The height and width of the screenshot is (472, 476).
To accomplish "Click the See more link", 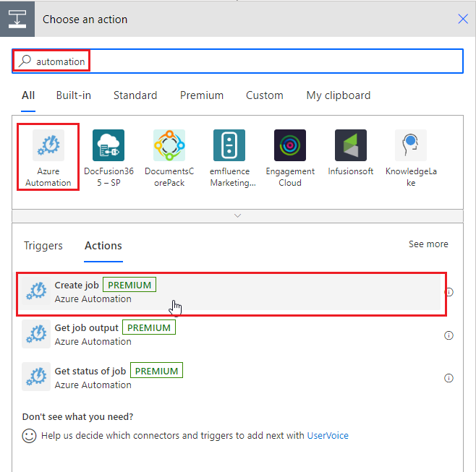I will click(428, 244).
